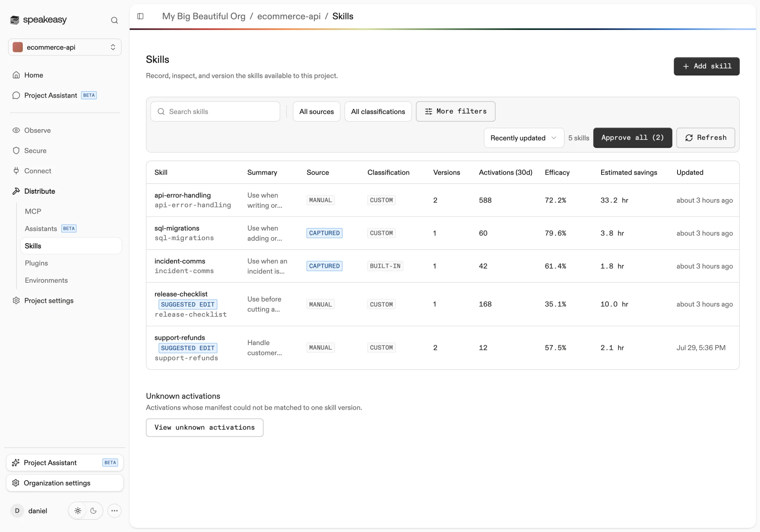Click the ecommerce-api project color icon
This screenshot has width=760, height=532.
(18, 47)
